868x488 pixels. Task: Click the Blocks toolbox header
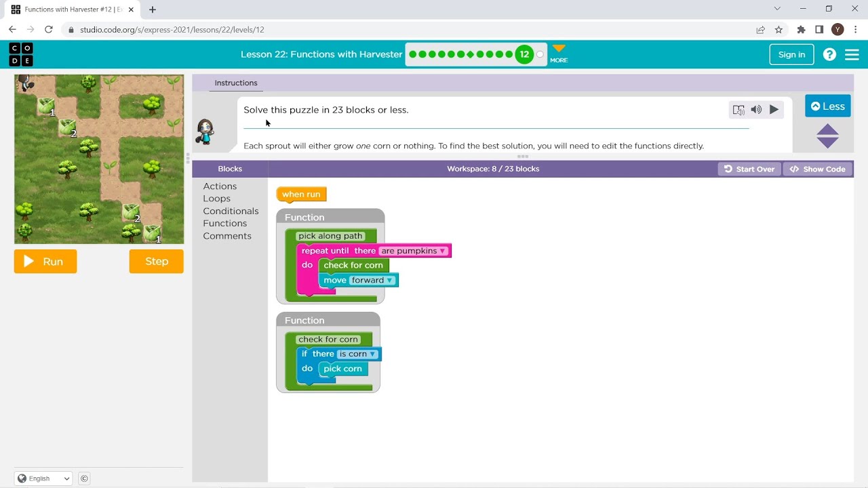[230, 169]
